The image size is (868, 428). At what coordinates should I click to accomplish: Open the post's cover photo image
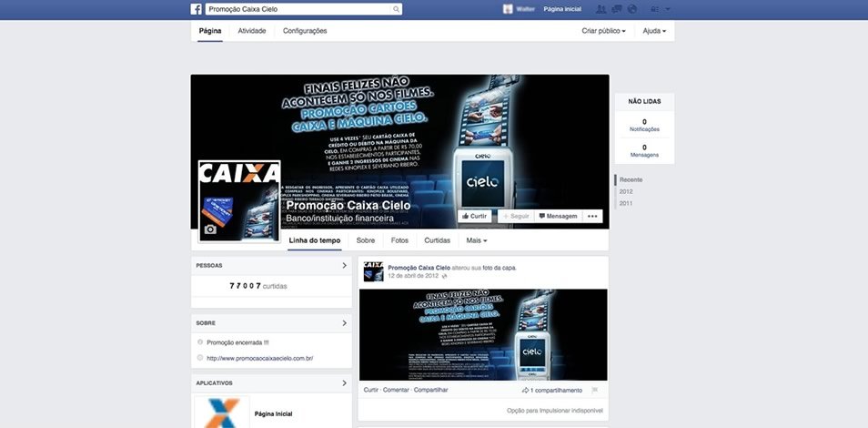(483, 334)
